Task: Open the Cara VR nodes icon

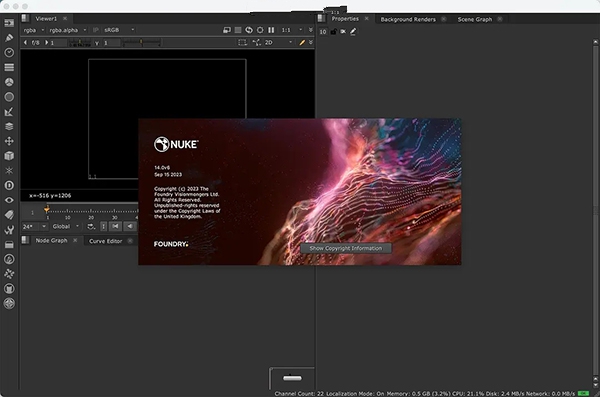Action: pos(9,289)
